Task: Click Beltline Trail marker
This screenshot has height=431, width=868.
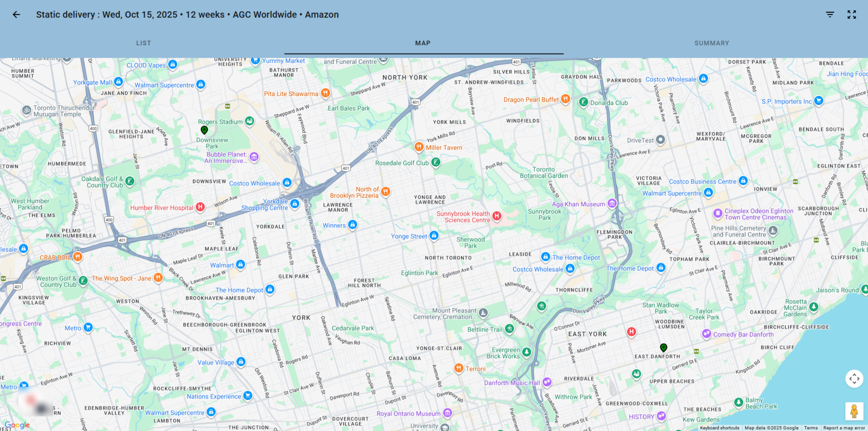Action: pos(509,329)
